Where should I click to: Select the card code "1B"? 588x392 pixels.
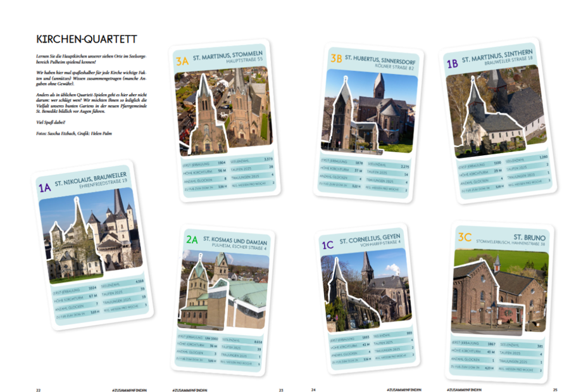[x=453, y=64]
